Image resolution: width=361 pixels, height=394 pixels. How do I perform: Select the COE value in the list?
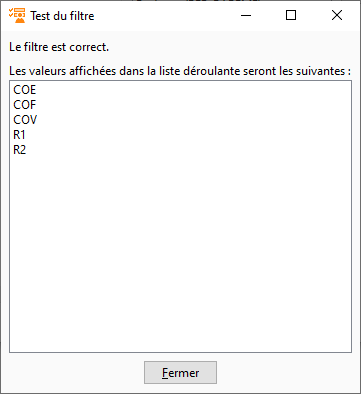click(x=25, y=90)
